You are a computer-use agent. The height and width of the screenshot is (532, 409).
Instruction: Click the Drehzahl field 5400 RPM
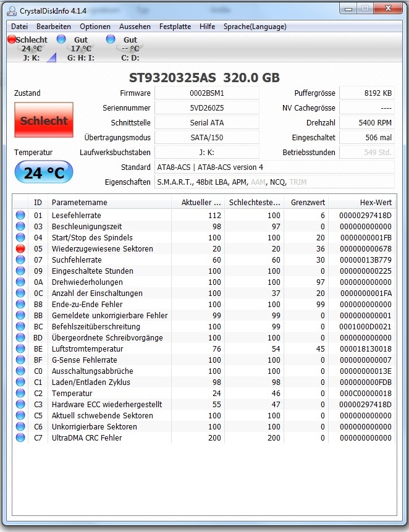(x=367, y=122)
